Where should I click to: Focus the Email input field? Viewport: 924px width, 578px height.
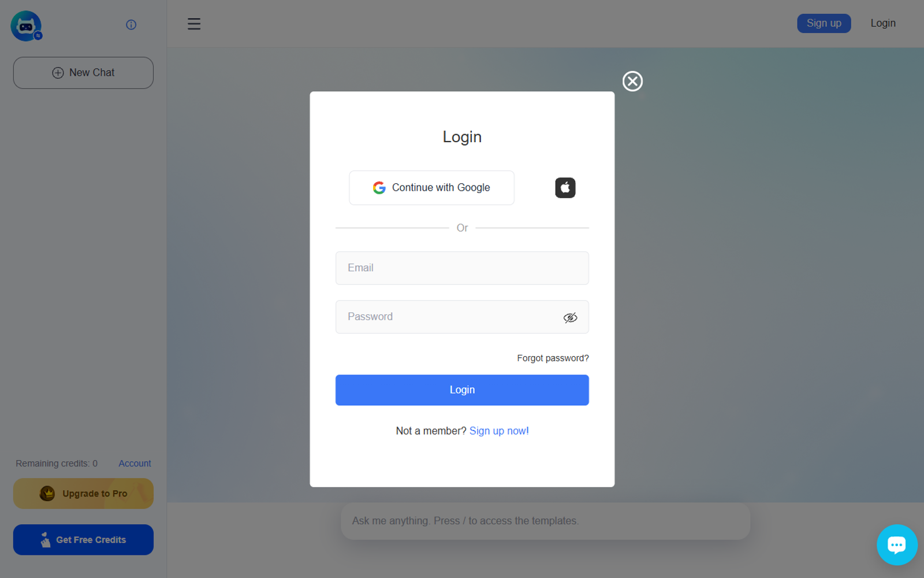click(462, 268)
